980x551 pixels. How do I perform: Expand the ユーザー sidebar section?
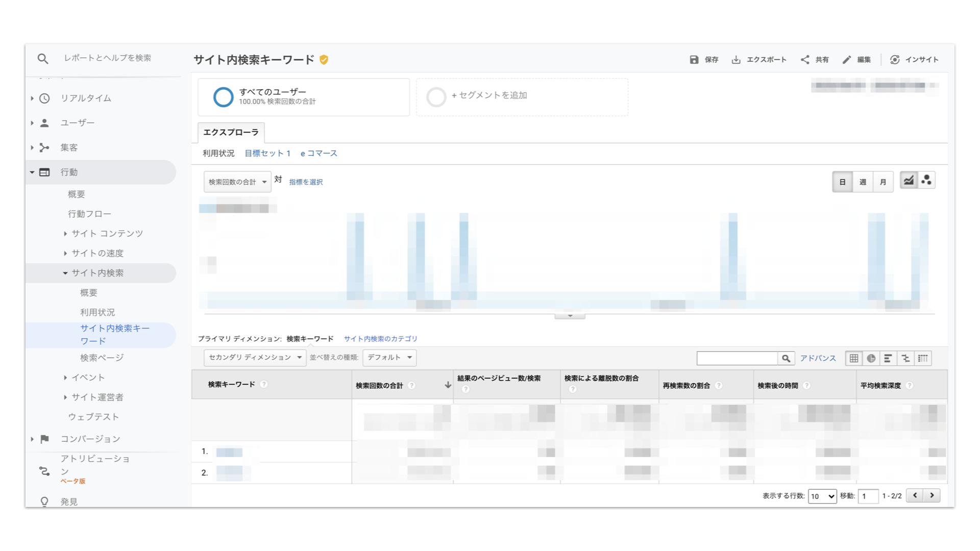[x=32, y=123]
